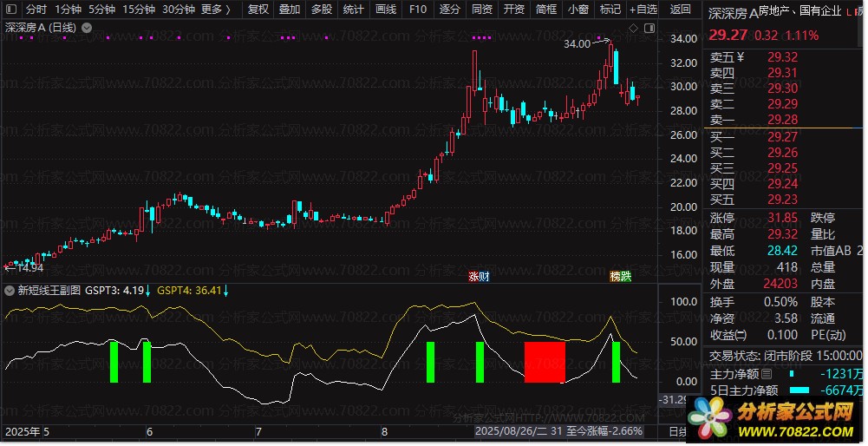The width and height of the screenshot is (868, 446).
Task: Click the 同资 button
Action: (x=482, y=9)
